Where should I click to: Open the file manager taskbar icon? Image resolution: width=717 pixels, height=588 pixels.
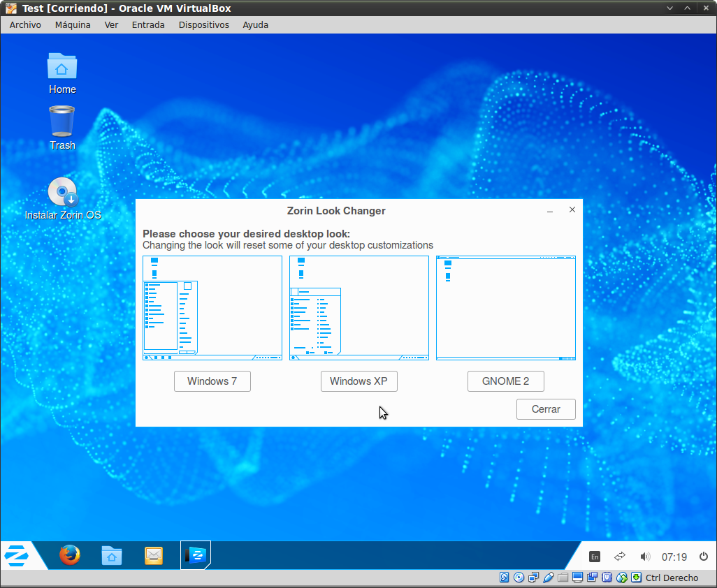pyautogui.click(x=112, y=556)
